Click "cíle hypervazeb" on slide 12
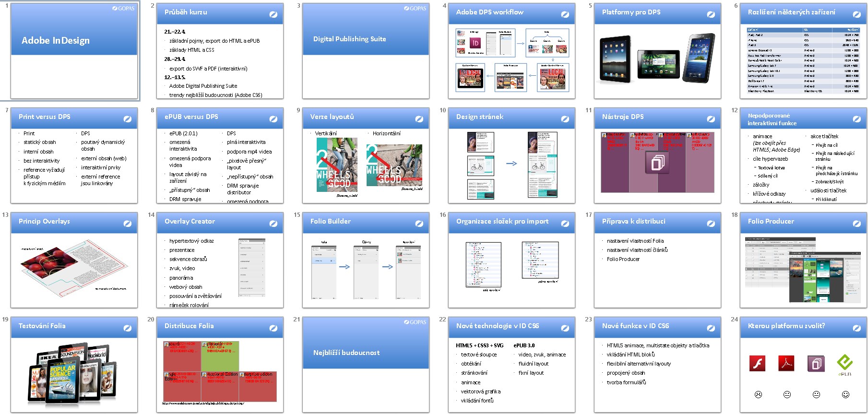The width and height of the screenshot is (868, 414). (x=770, y=159)
